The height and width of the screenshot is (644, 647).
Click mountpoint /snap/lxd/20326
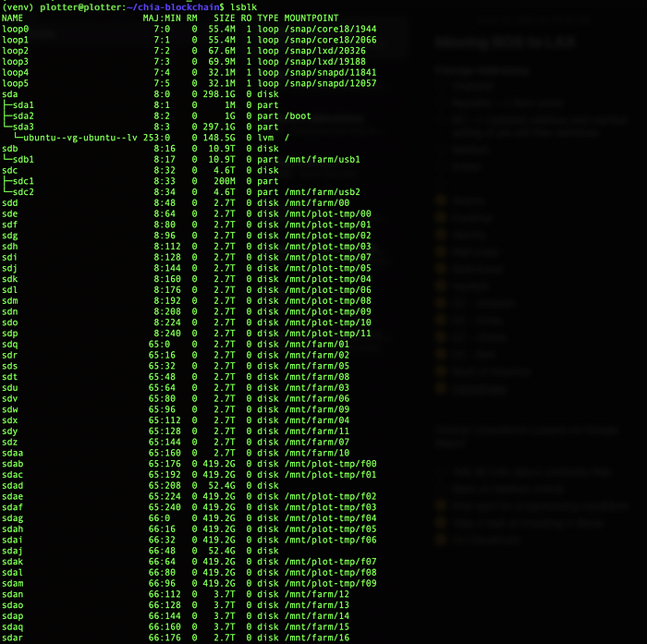(x=324, y=51)
